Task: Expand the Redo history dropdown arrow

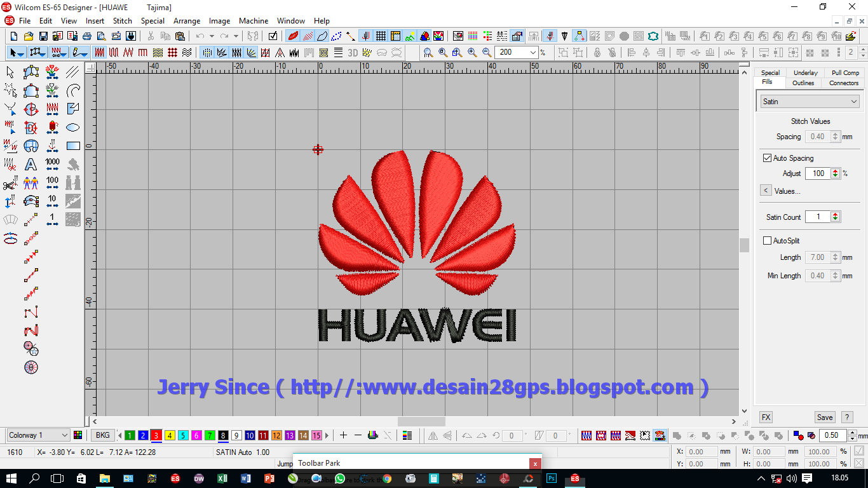Action: [x=236, y=36]
